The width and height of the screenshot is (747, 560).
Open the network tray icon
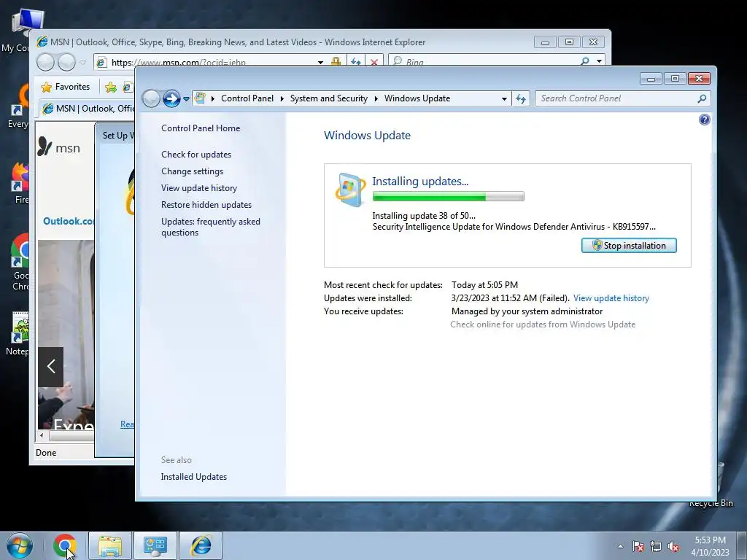coord(656,546)
